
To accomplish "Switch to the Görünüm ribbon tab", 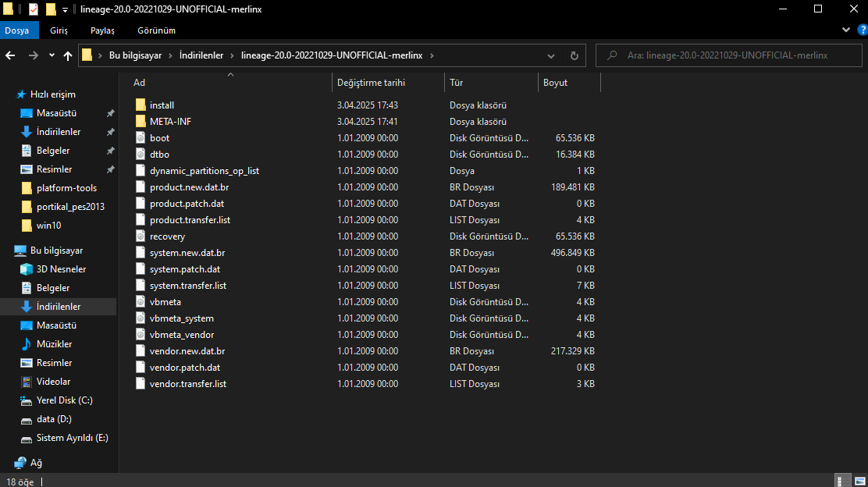I will coord(156,30).
